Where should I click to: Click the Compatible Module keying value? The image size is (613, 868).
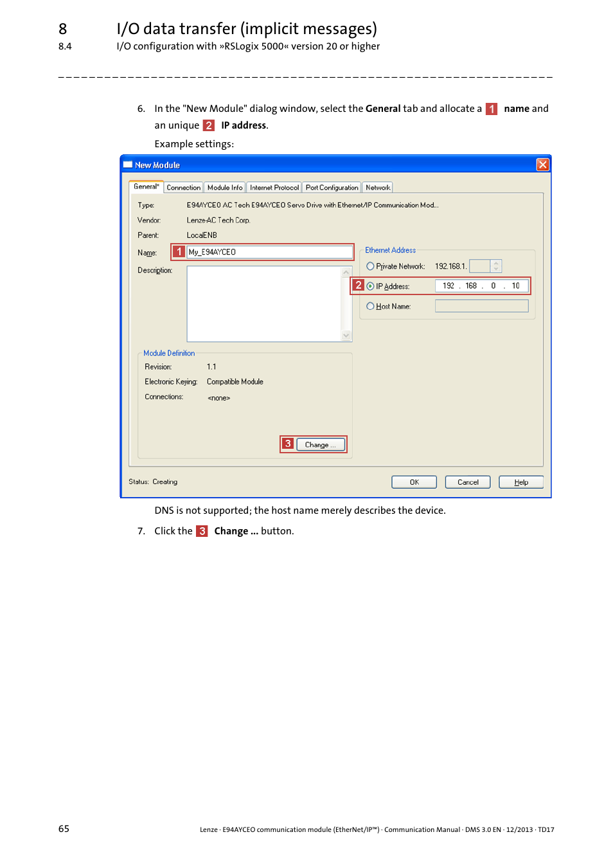pyautogui.click(x=235, y=381)
